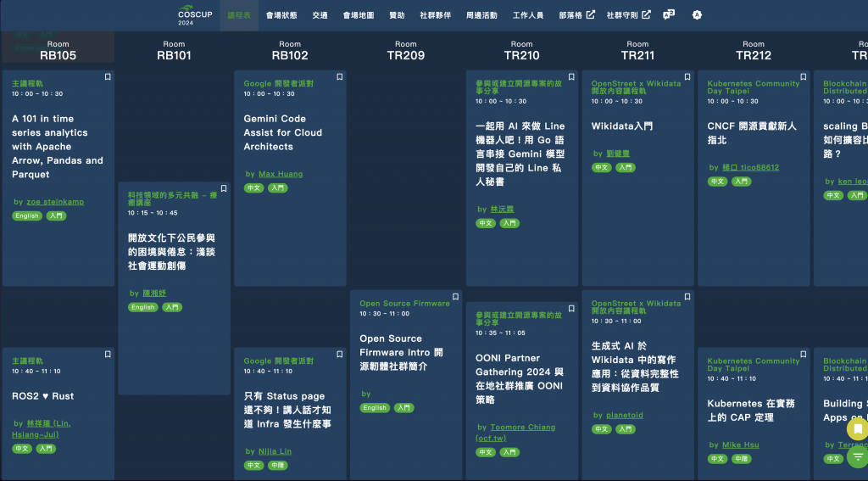Toggle bookmark on 生成式 AI 於 Wikidata session

(x=687, y=297)
